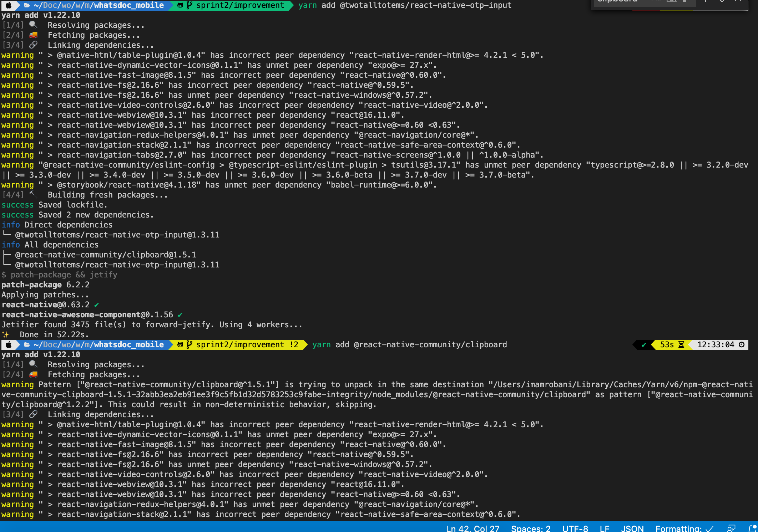Click the clock icon beside 12:33:04
The height and width of the screenshot is (532, 758).
point(742,345)
